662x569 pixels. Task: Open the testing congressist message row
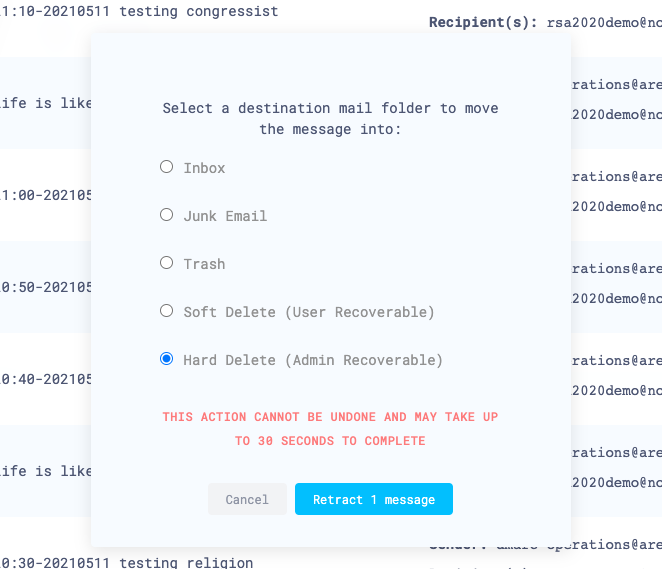(140, 12)
